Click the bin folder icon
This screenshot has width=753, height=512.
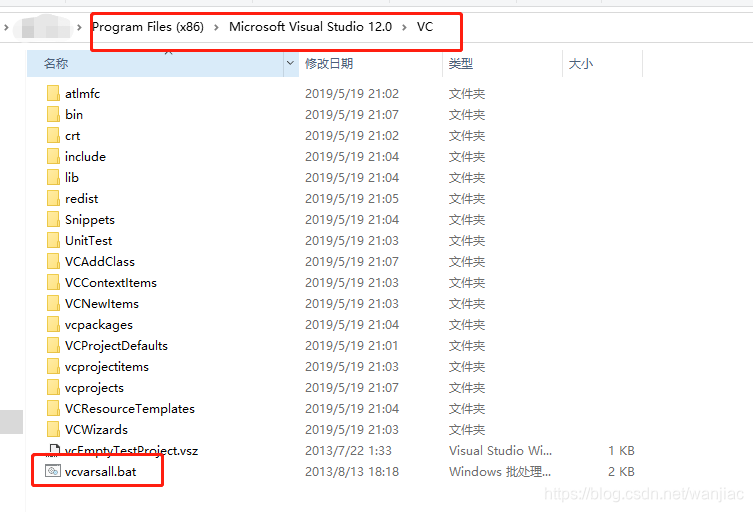coord(54,114)
